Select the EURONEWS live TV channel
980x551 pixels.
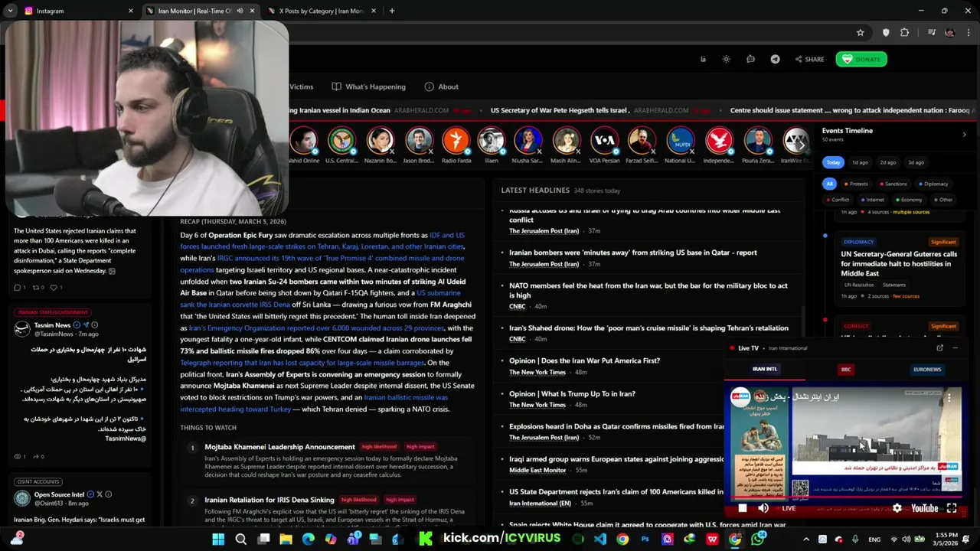(927, 369)
